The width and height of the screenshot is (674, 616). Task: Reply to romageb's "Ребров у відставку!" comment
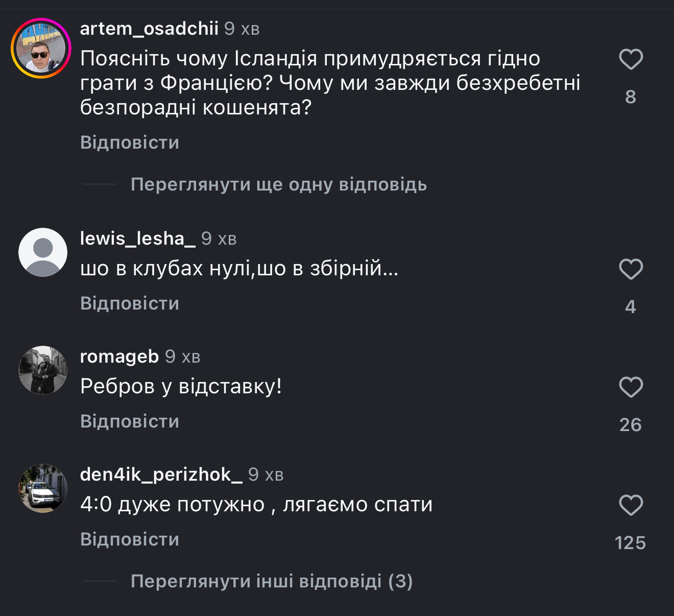click(130, 421)
